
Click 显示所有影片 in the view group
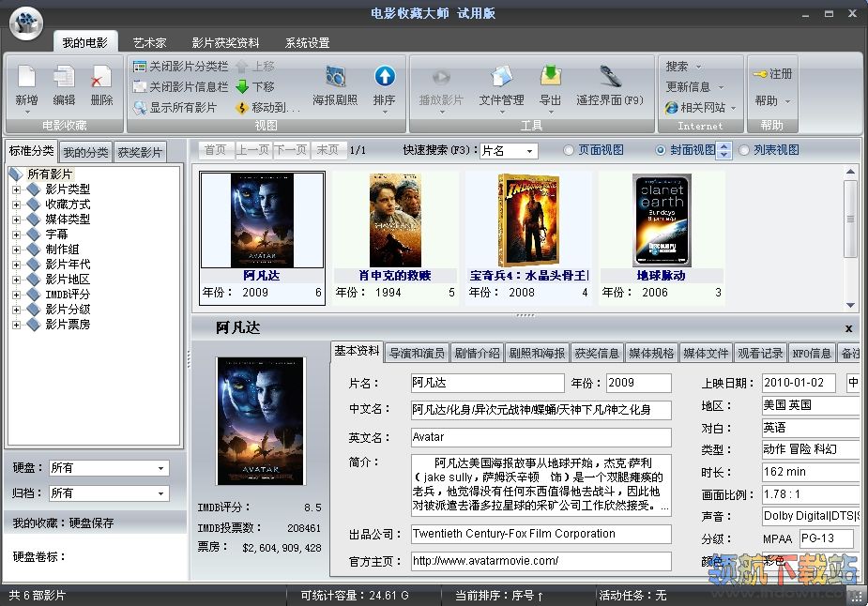coord(175,107)
